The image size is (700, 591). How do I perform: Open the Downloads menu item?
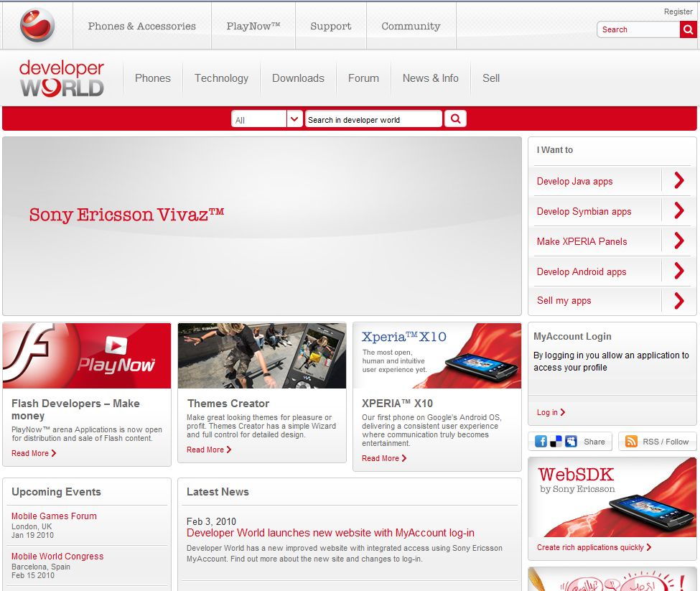point(298,78)
